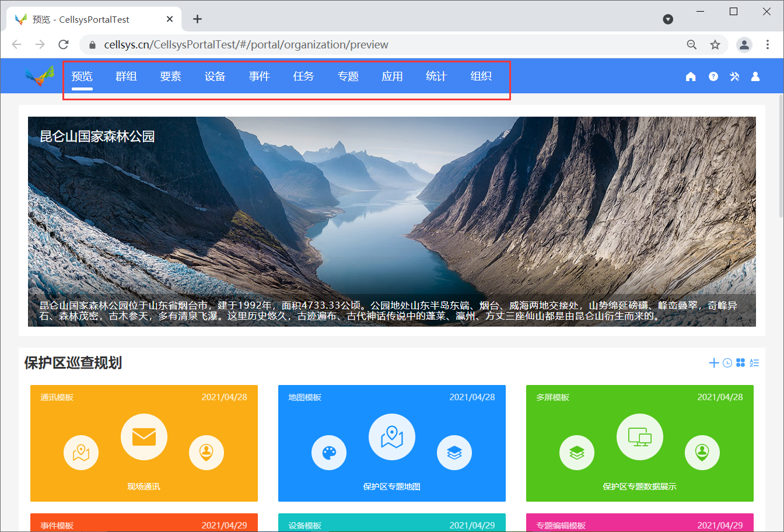Image resolution: width=784 pixels, height=532 pixels.
Task: Open the 统计 navigation tab
Action: (x=437, y=76)
